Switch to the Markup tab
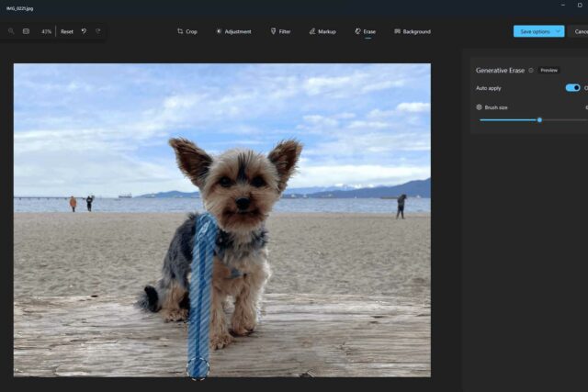 coord(322,31)
